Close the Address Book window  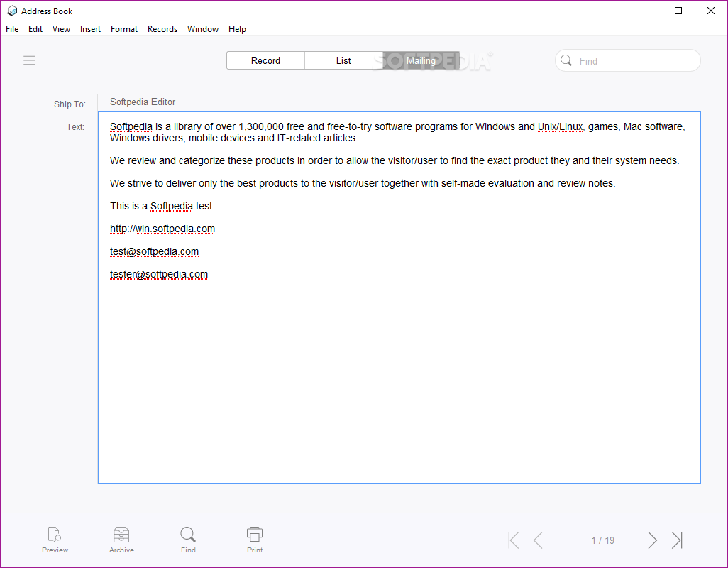tap(711, 11)
